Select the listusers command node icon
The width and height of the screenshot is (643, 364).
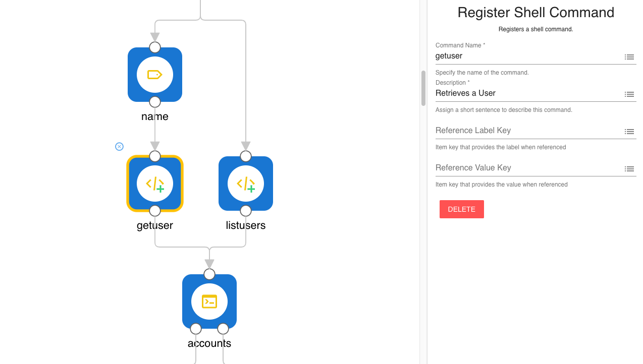[246, 184]
